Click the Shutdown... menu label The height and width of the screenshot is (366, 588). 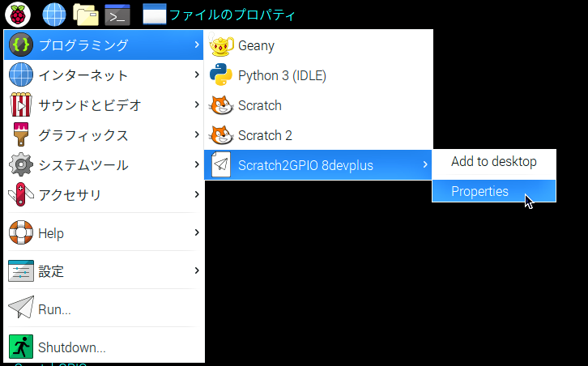pos(71,347)
